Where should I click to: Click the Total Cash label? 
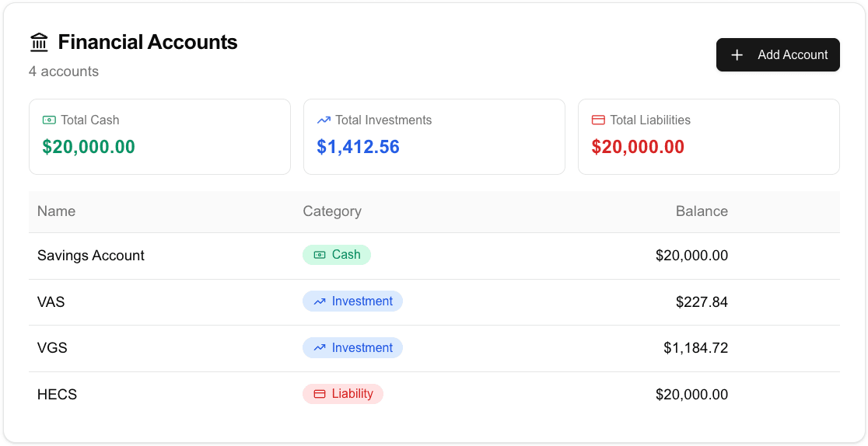pyautogui.click(x=89, y=120)
